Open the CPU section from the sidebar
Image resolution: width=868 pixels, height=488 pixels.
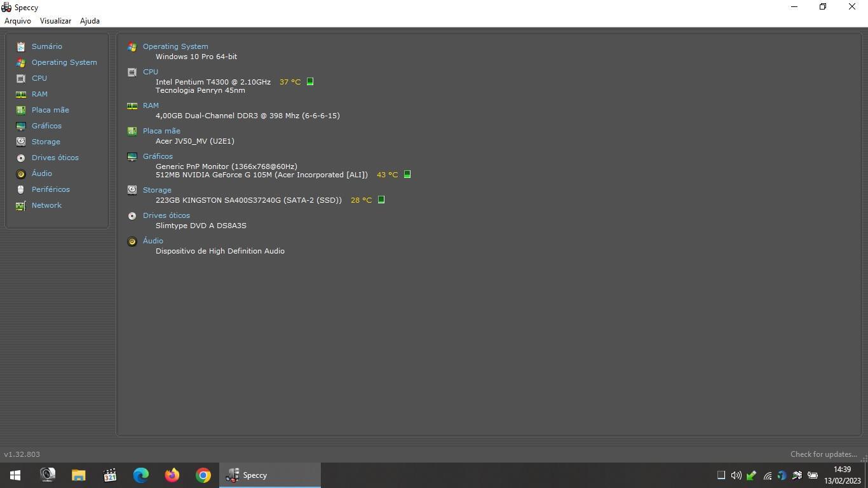click(x=39, y=78)
